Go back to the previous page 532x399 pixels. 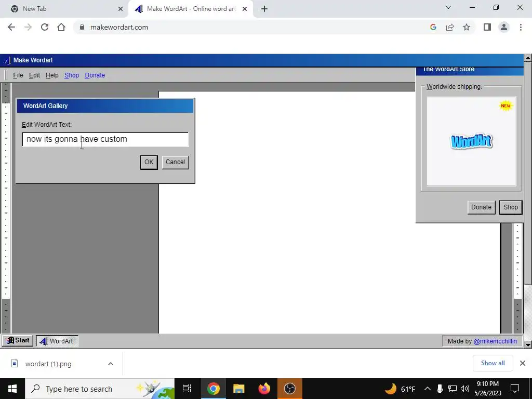click(x=11, y=27)
